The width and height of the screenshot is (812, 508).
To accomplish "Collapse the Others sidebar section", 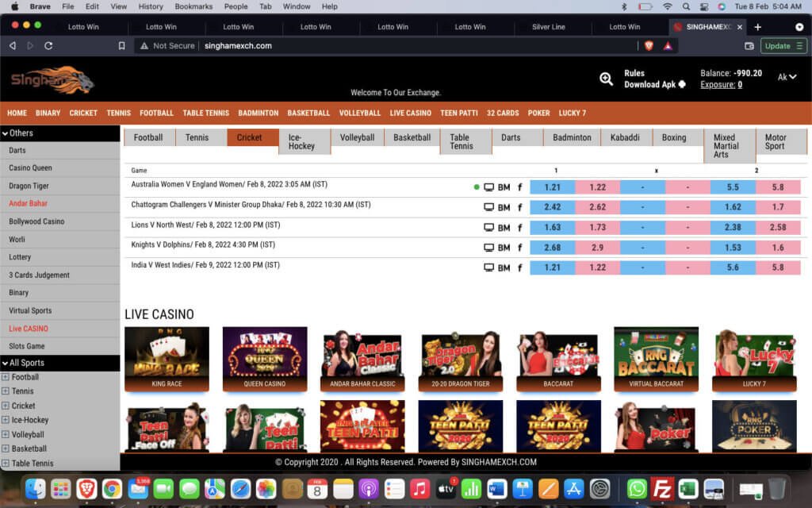I will click(x=6, y=133).
